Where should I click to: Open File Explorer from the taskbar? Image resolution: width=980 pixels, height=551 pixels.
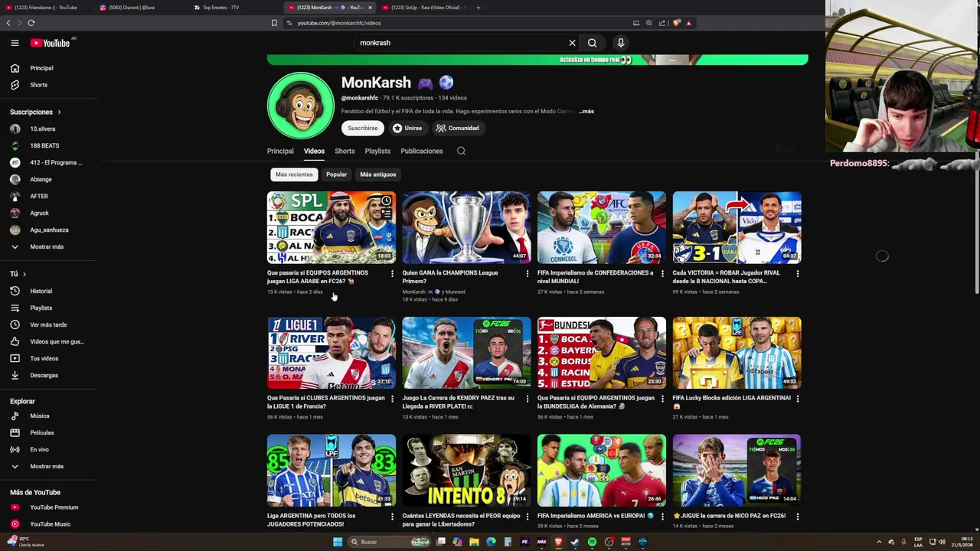point(474,542)
